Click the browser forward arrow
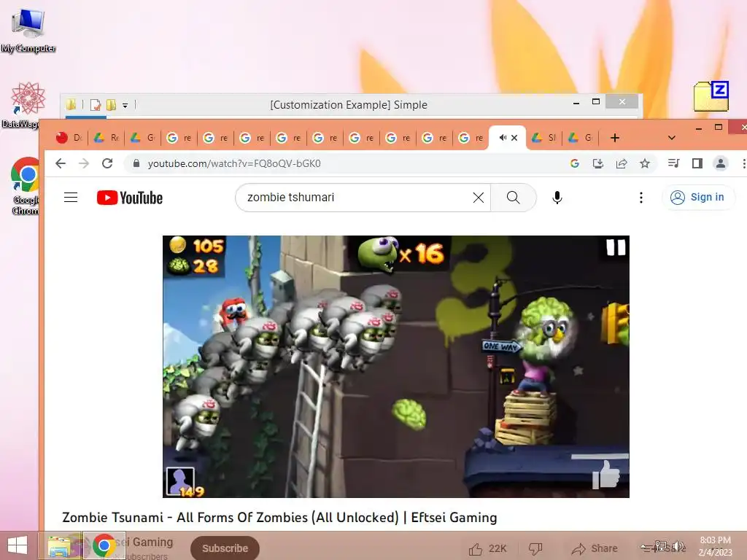747x560 pixels. 84,164
